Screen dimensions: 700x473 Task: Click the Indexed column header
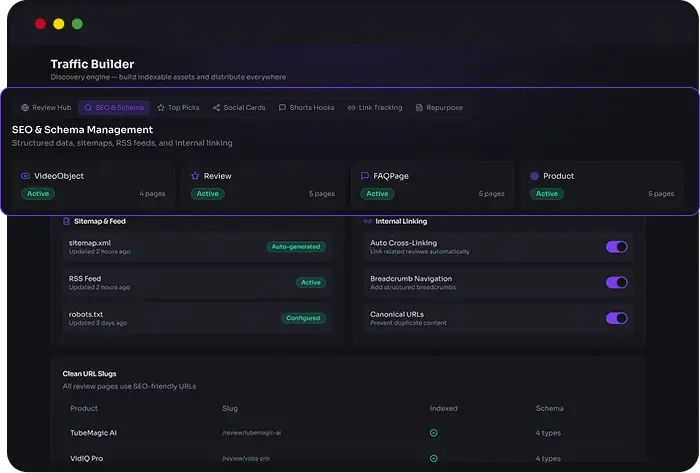(x=443, y=408)
